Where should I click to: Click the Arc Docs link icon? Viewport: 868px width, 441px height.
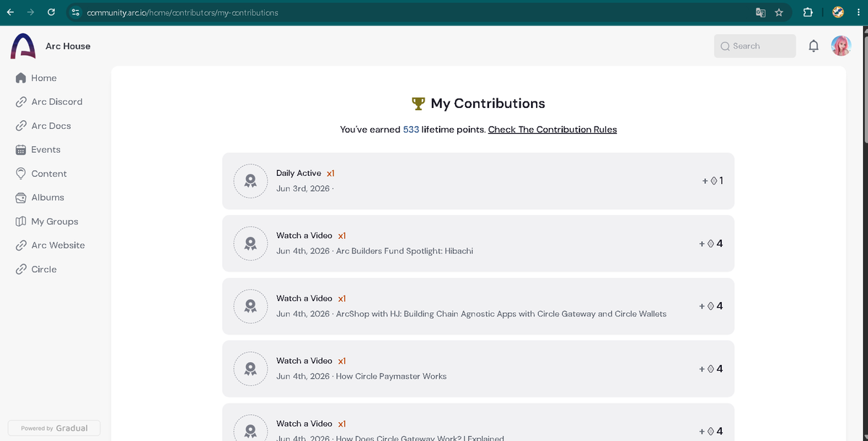tap(21, 125)
